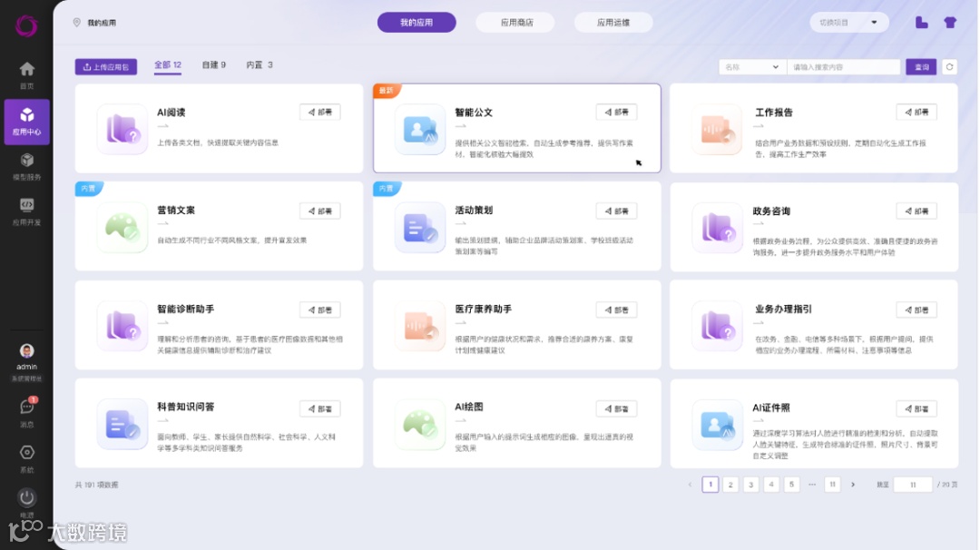Open 应用中心 in the left sidebar
The height and width of the screenshot is (550, 980).
27,122
